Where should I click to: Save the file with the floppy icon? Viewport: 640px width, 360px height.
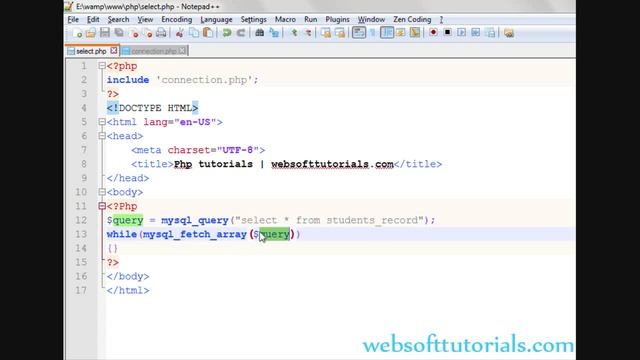click(x=105, y=33)
